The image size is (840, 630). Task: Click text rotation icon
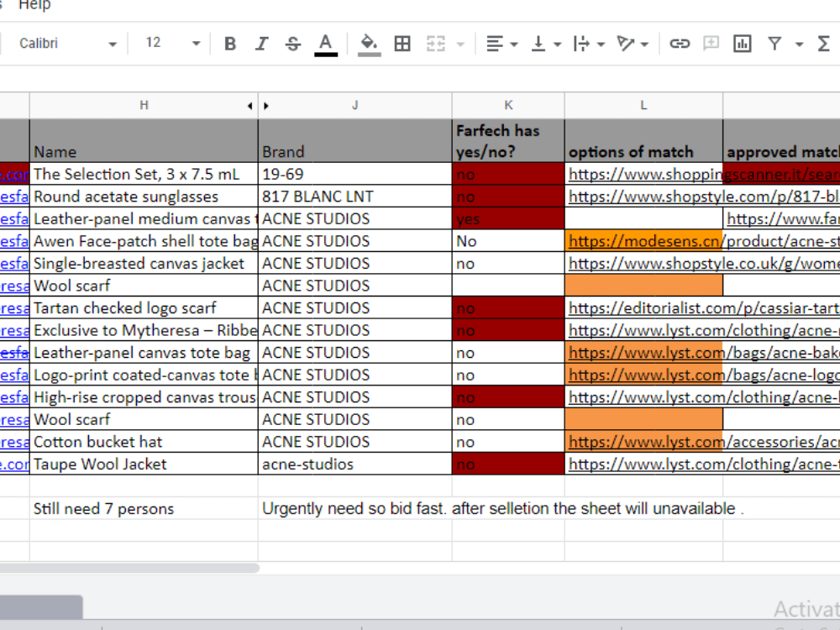[625, 44]
